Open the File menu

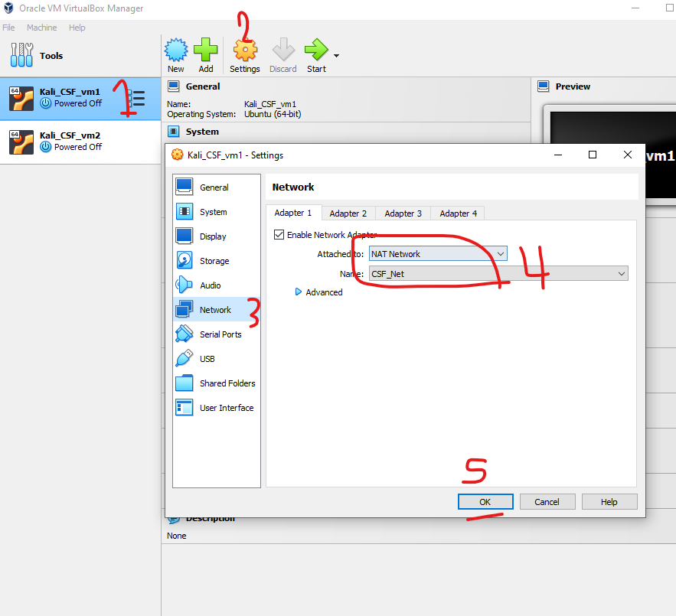(x=8, y=28)
